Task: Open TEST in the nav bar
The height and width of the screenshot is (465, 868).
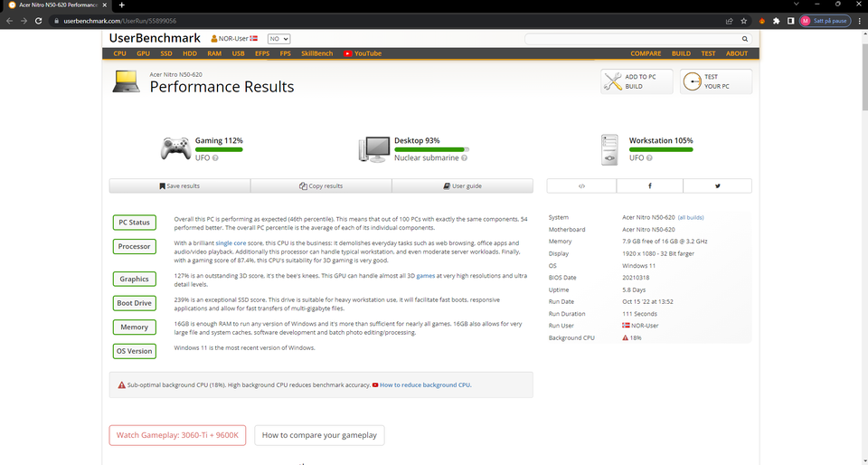Action: point(708,53)
